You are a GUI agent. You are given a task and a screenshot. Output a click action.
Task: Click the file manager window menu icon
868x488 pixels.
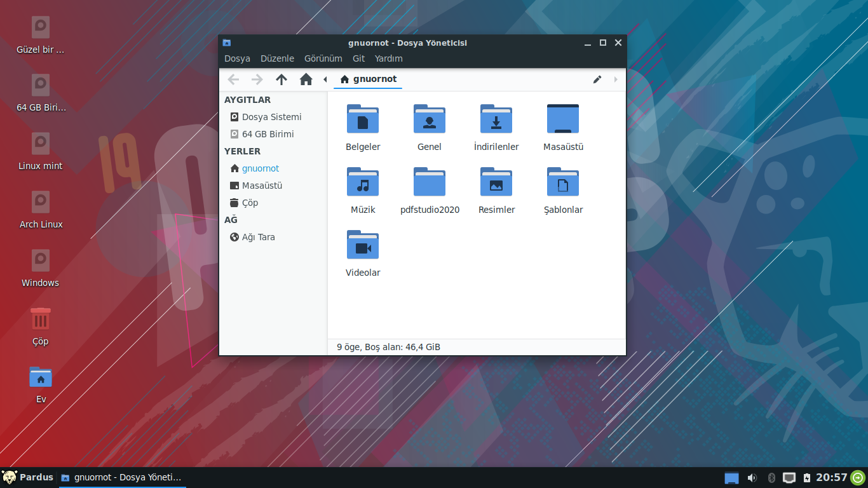[x=227, y=43]
